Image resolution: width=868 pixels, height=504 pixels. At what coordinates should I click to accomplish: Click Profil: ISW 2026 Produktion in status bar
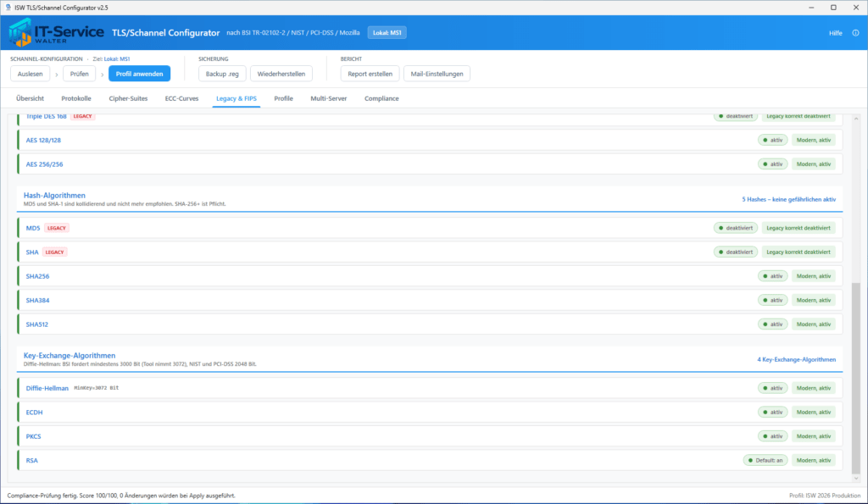pos(825,496)
